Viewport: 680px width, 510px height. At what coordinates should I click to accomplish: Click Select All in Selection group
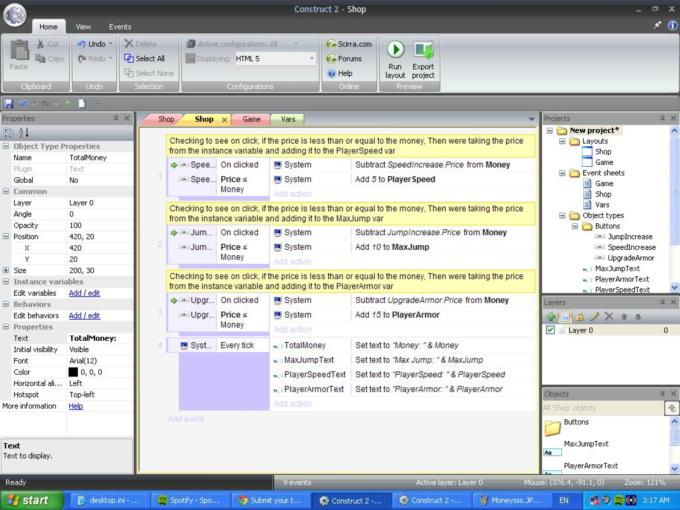[x=145, y=58]
